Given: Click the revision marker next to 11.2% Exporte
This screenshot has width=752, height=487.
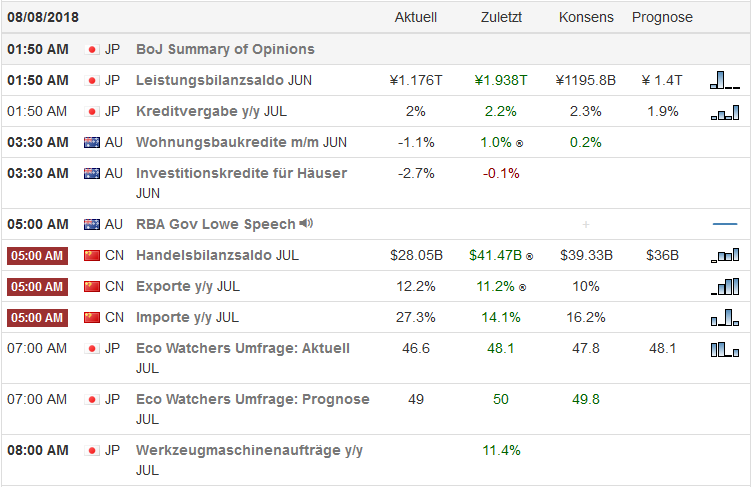Looking at the screenshot, I should click(521, 287).
